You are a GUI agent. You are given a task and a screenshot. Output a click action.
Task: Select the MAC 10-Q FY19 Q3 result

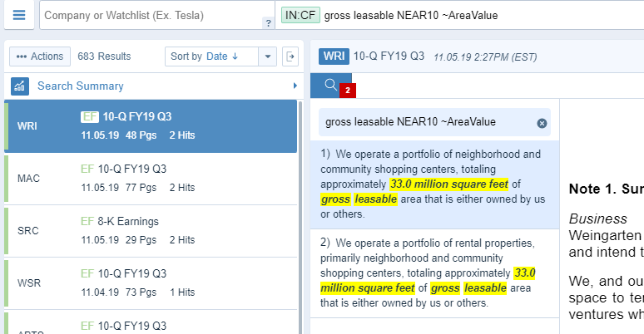pos(151,179)
